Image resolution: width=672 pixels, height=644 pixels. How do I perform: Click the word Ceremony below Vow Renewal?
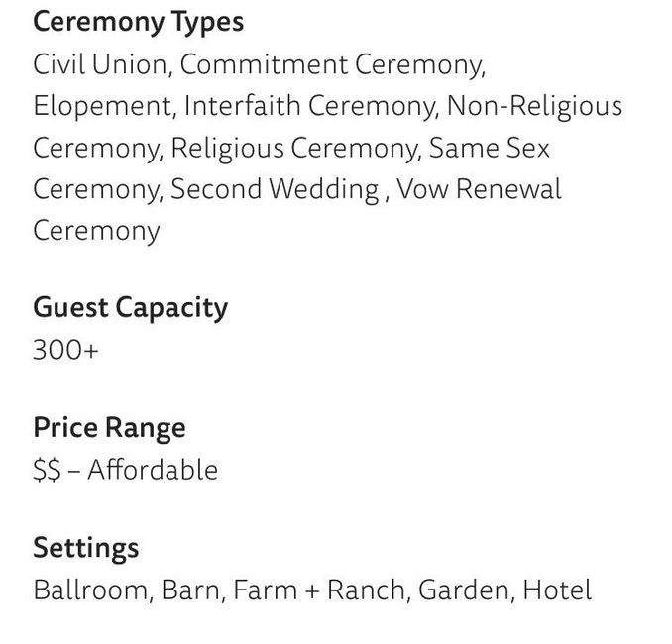[x=96, y=231]
